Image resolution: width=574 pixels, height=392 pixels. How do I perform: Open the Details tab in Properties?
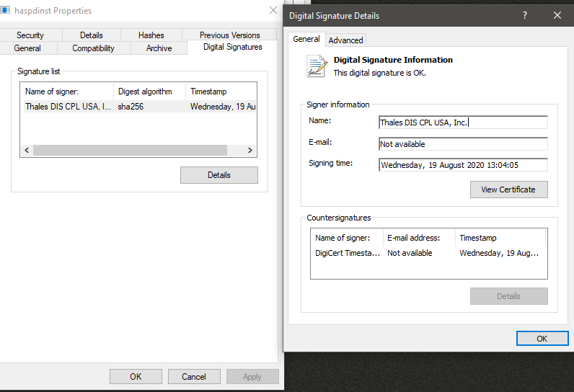pyautogui.click(x=92, y=35)
